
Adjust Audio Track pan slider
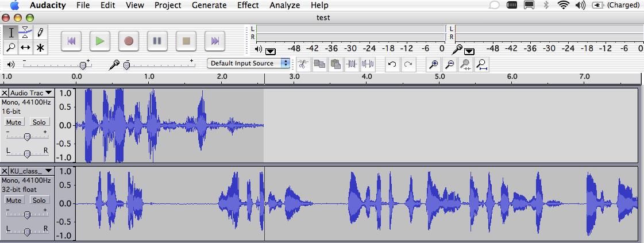[x=26, y=153]
